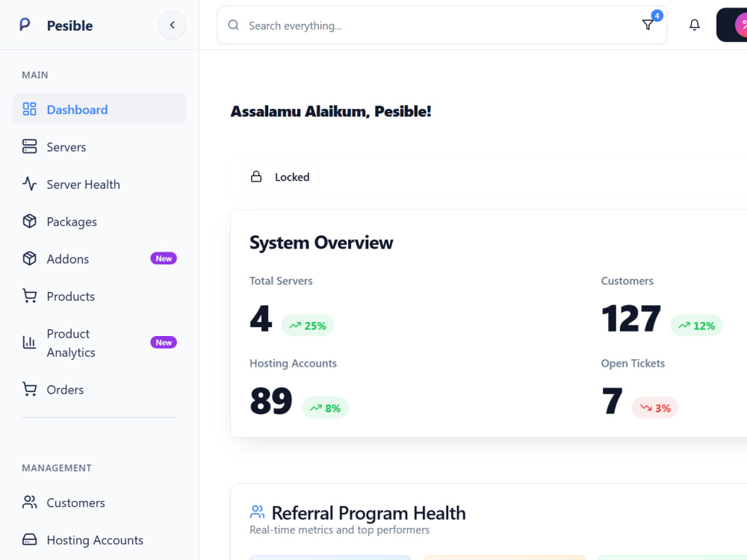Click the Server Health pulse icon
Image resolution: width=747 pixels, height=560 pixels.
tap(30, 184)
